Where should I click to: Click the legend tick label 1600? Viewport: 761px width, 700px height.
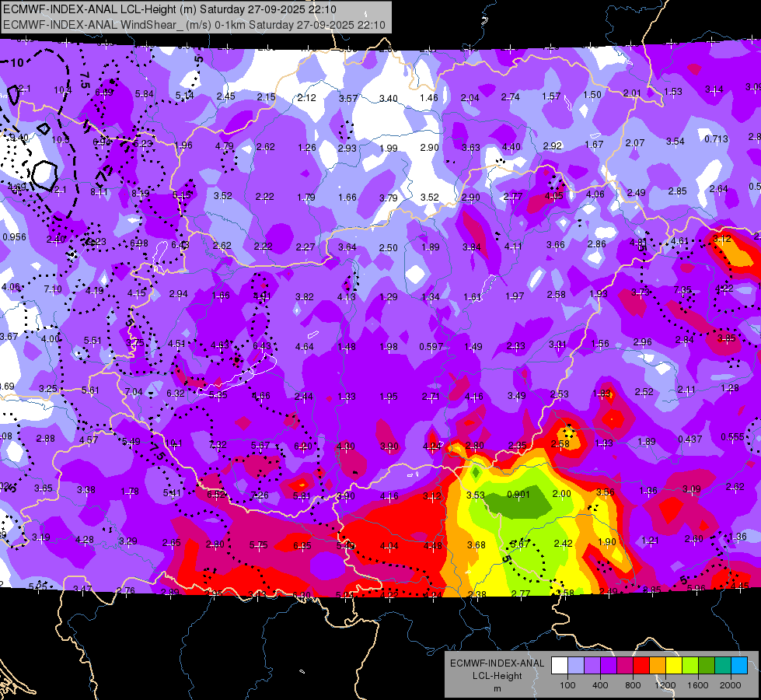point(698,685)
